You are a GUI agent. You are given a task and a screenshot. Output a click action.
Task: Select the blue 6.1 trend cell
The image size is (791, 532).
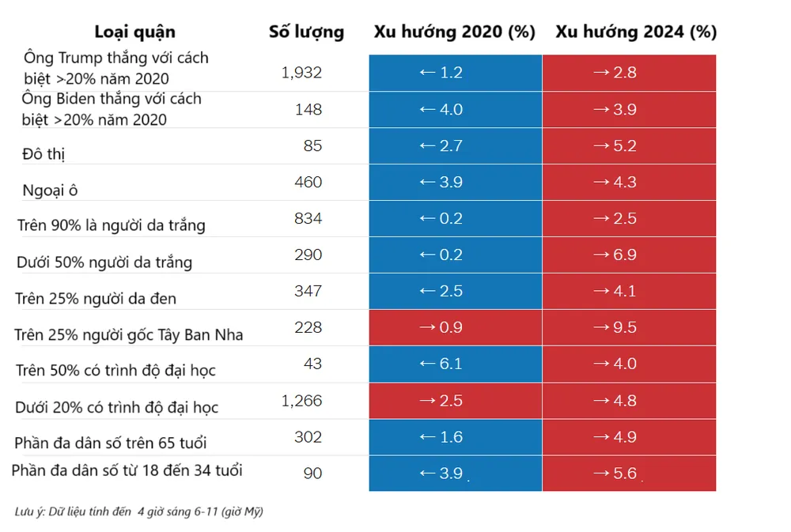pos(455,364)
